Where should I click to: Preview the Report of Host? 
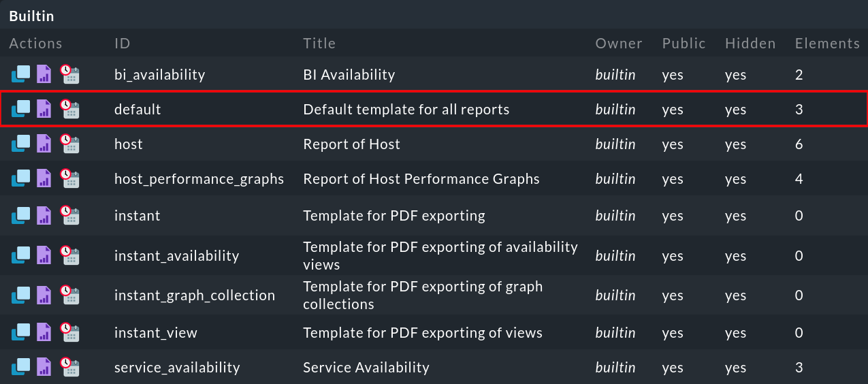[44, 144]
